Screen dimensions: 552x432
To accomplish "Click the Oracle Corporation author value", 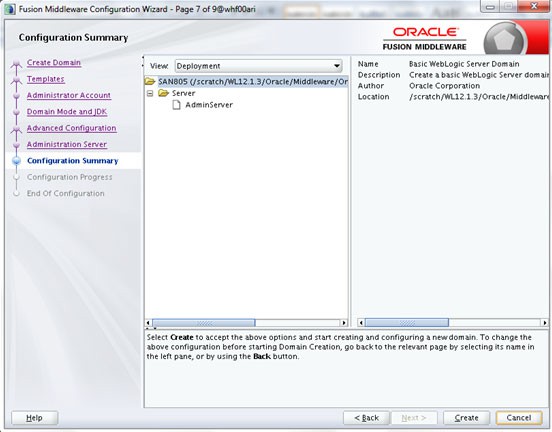I will click(444, 86).
